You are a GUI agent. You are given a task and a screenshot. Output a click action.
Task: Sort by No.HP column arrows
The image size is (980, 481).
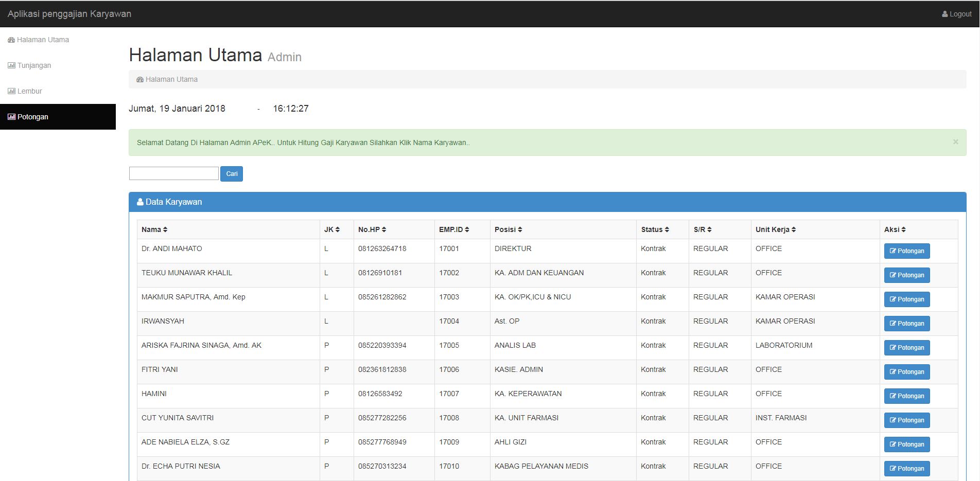click(384, 229)
